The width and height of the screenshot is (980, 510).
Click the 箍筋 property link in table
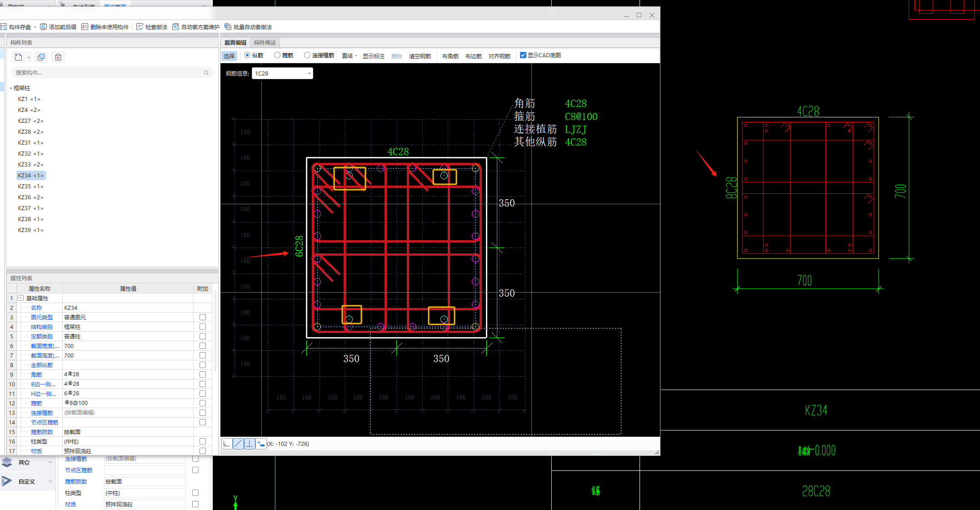coord(36,403)
